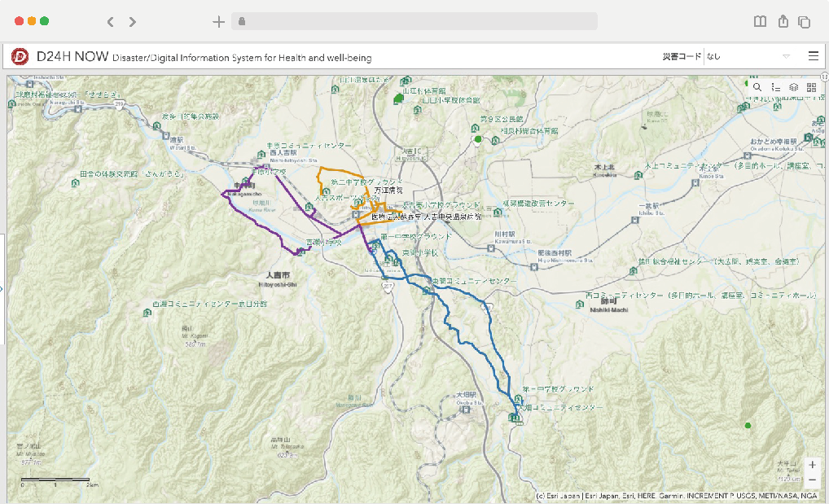Click the browser share icon

click(x=783, y=22)
